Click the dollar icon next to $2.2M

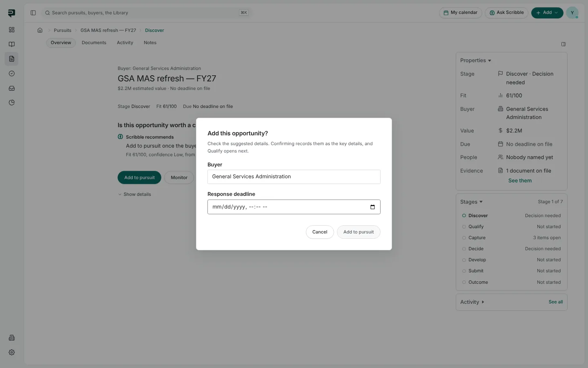tap(500, 130)
